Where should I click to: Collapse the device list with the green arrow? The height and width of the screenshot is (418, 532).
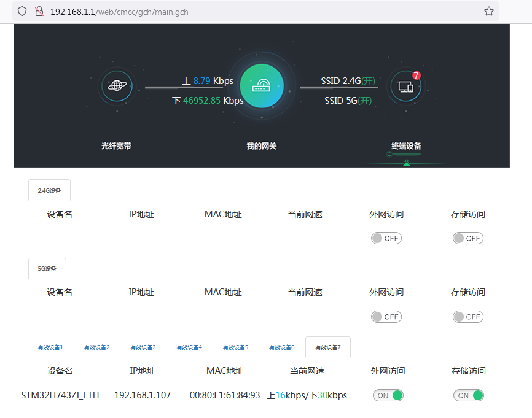click(407, 163)
